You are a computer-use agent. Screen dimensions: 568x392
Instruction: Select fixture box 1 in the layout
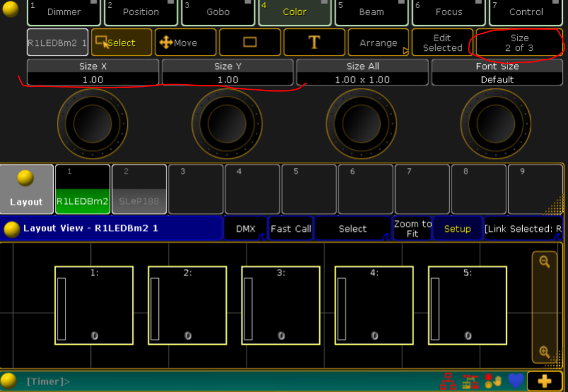[x=94, y=306]
